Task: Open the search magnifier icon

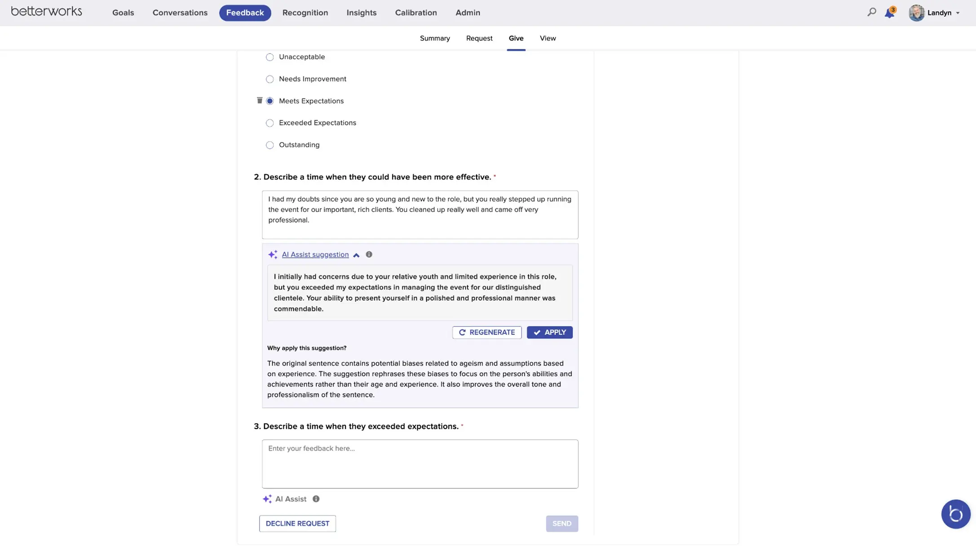Action: (x=871, y=12)
